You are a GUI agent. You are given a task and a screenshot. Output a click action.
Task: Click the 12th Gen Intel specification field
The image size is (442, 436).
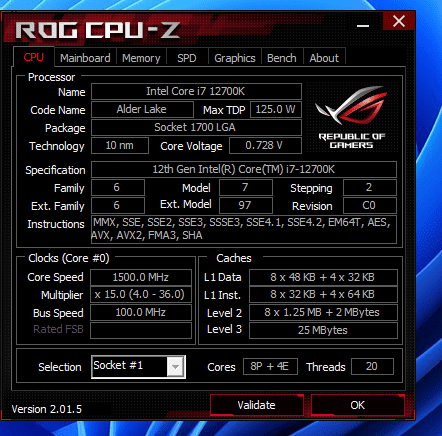click(244, 169)
